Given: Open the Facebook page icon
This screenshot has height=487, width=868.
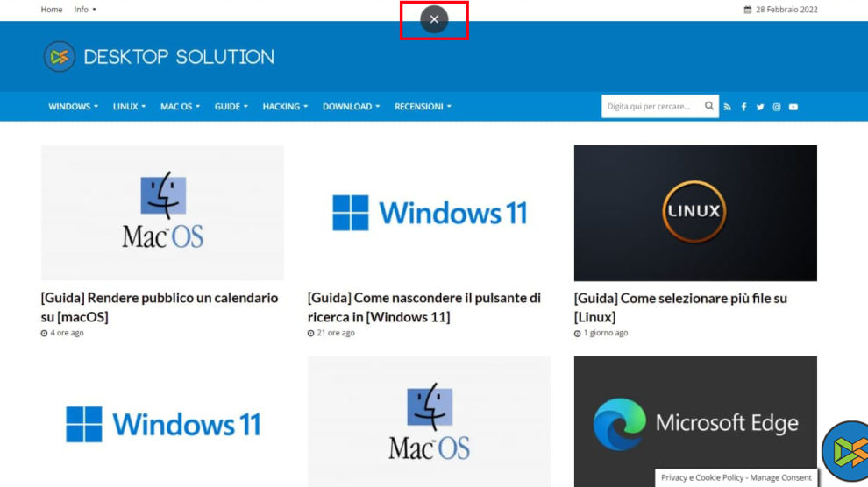Looking at the screenshot, I should 743,107.
